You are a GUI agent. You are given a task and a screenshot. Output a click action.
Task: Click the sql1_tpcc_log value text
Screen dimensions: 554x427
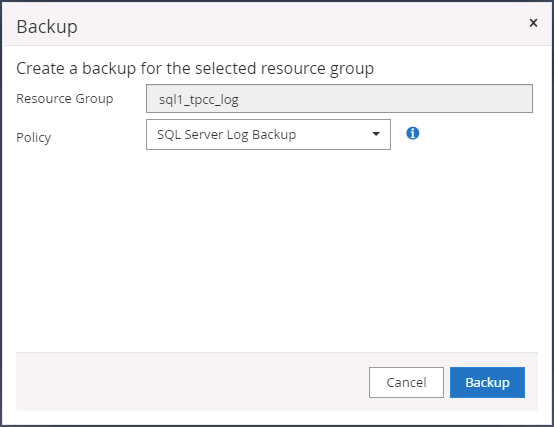[x=199, y=100]
